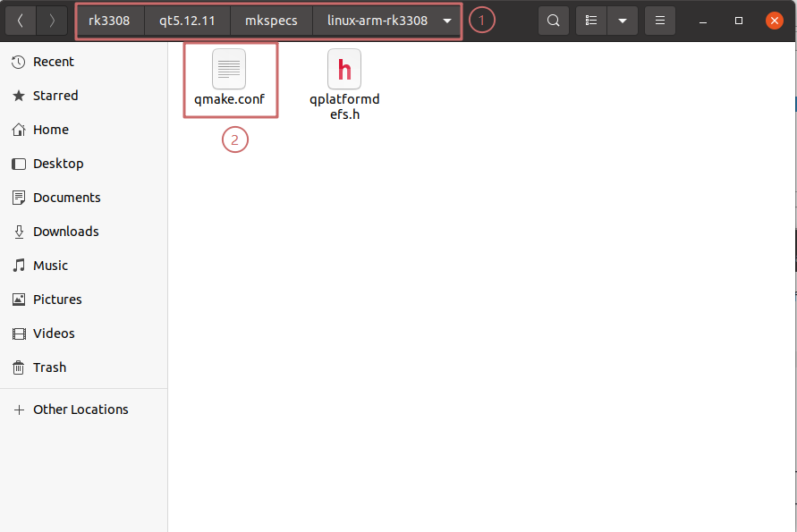797x532 pixels.
Task: Click the forward navigation arrow
Action: [52, 21]
